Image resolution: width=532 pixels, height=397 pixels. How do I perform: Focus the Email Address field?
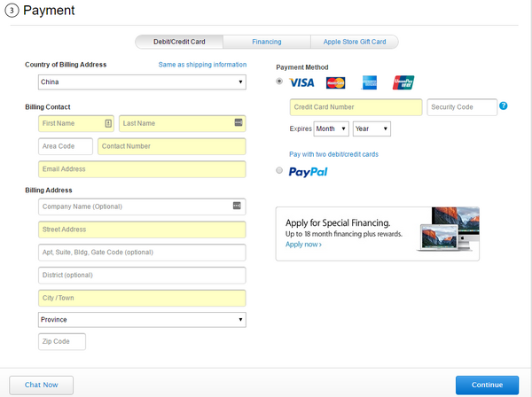142,169
